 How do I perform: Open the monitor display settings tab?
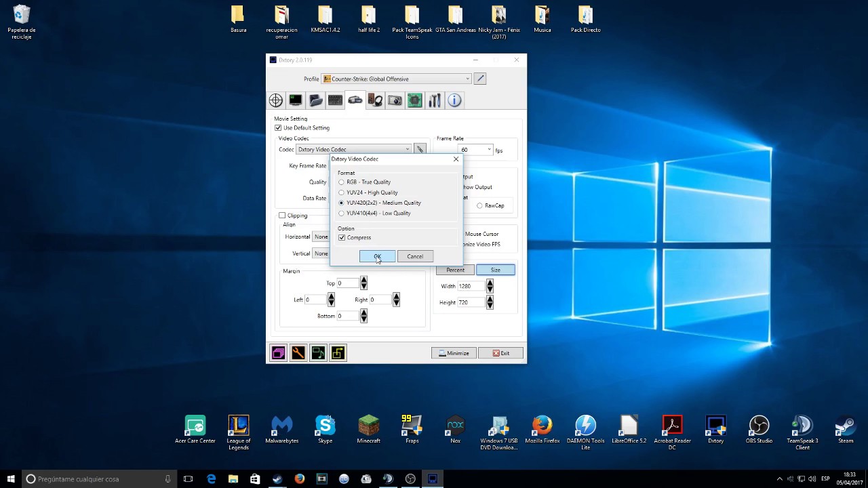tap(296, 100)
